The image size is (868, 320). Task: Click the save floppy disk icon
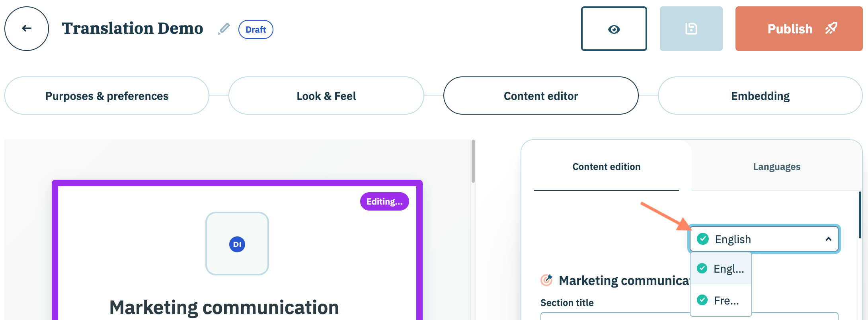coord(691,29)
